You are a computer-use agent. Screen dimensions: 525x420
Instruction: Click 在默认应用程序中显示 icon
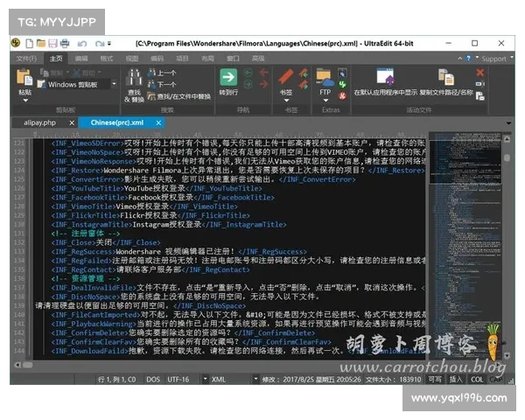tap(385, 77)
